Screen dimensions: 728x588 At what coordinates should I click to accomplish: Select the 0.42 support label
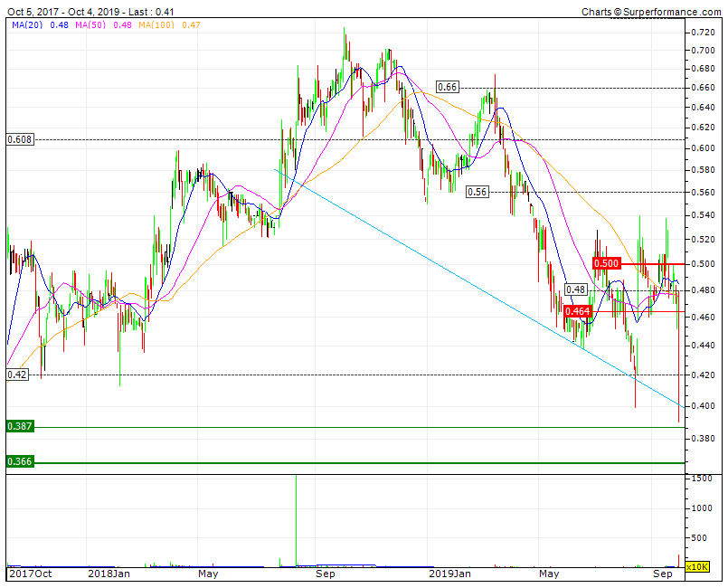(x=18, y=375)
